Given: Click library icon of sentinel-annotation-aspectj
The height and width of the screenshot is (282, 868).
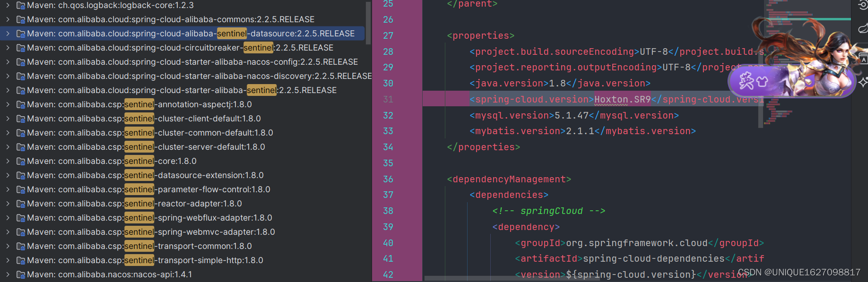Looking at the screenshot, I should pos(21,104).
